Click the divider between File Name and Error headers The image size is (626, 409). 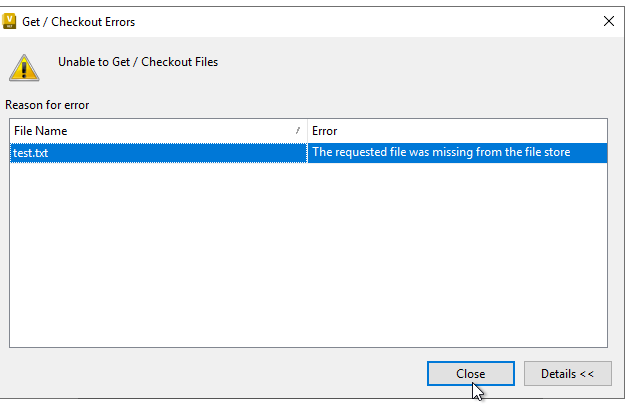coord(307,131)
